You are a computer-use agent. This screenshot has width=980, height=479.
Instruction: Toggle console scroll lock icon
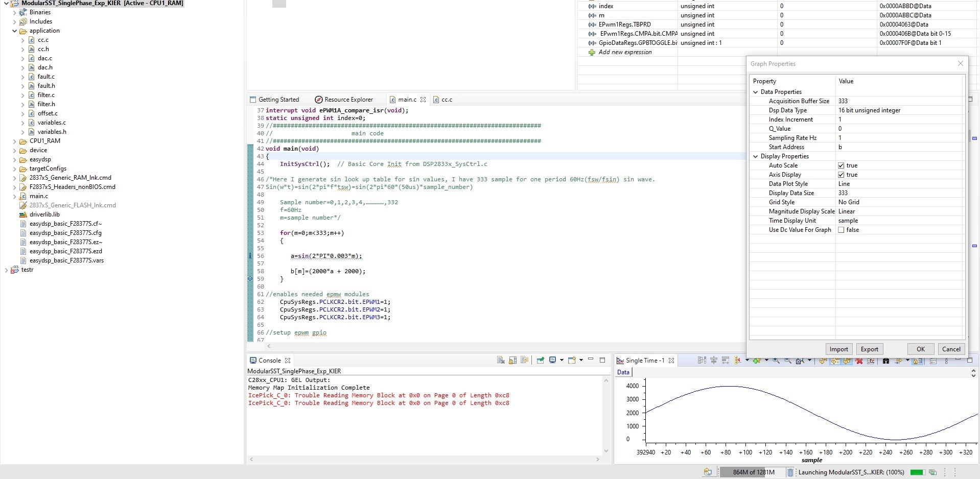click(512, 360)
